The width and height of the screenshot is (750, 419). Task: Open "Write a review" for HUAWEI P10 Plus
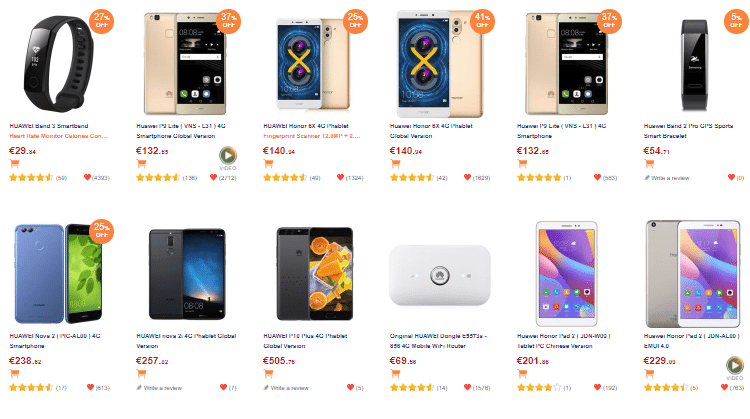[x=290, y=386]
